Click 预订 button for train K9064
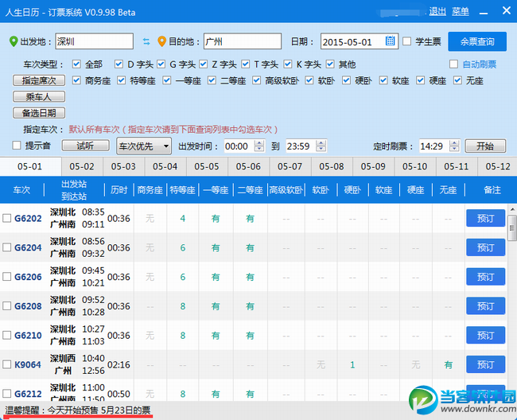The image size is (517, 420). [485, 365]
